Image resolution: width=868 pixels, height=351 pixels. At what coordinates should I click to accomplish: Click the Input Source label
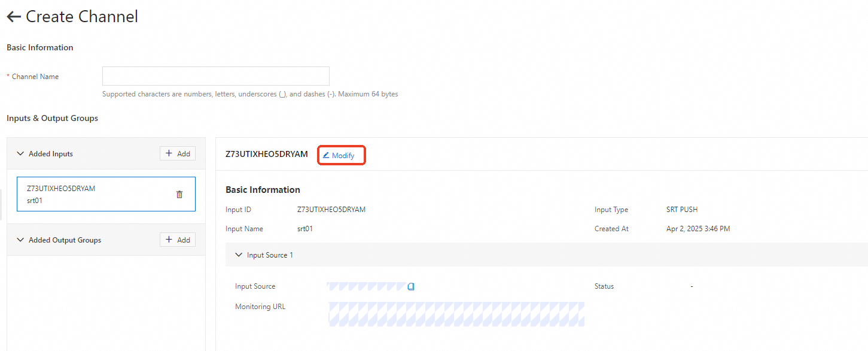point(255,286)
